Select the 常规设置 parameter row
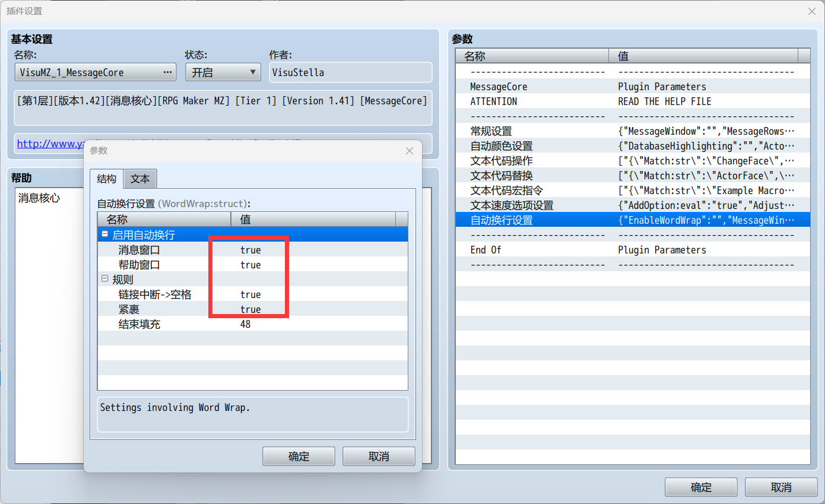Screen dimensions: 825x504 tap(633, 131)
